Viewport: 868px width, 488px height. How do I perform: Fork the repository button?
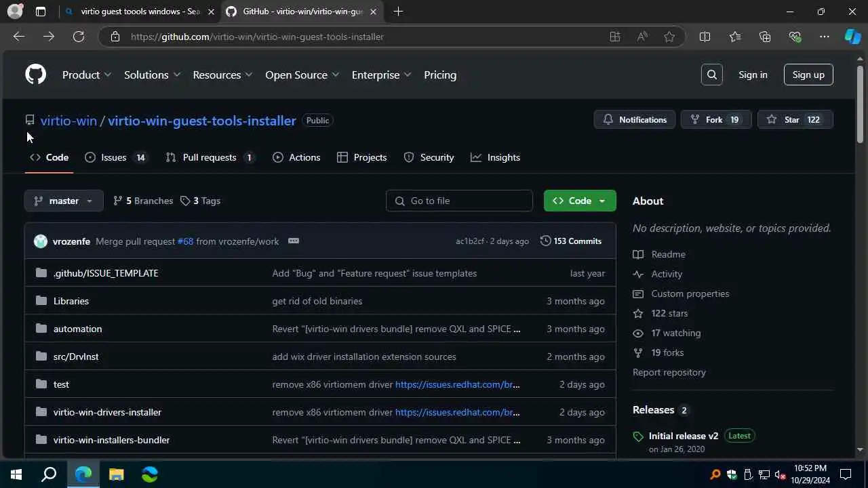[x=716, y=119]
